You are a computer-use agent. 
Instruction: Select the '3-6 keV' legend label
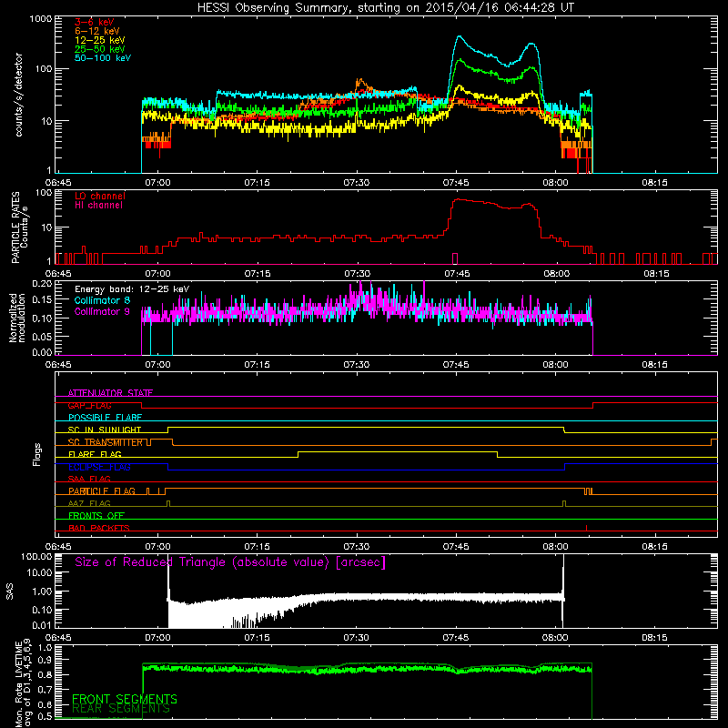click(x=95, y=22)
